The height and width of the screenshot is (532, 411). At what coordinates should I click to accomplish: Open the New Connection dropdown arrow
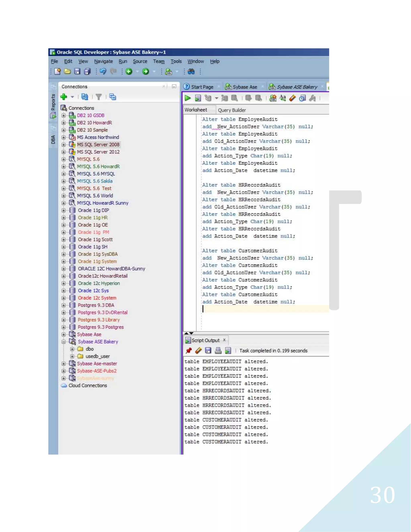coord(72,97)
